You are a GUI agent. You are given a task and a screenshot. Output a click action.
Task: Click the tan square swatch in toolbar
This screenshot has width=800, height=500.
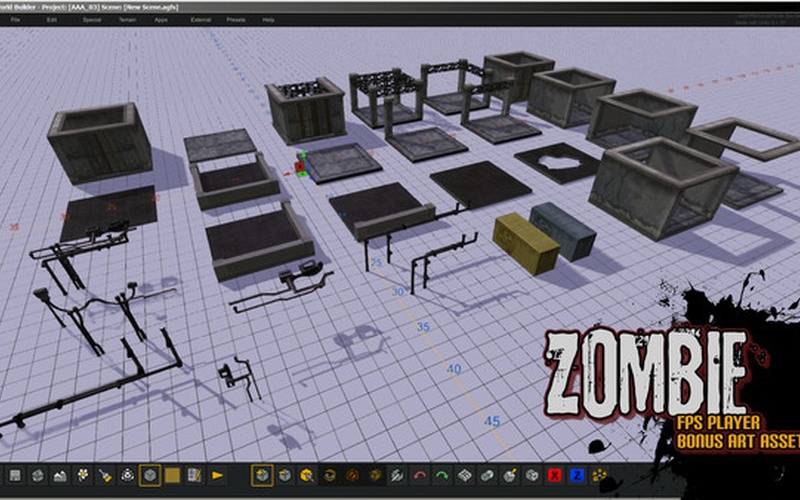[x=172, y=475]
